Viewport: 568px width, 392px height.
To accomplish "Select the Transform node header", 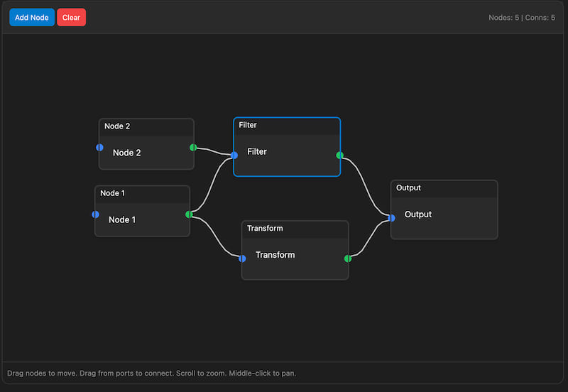I will point(295,229).
